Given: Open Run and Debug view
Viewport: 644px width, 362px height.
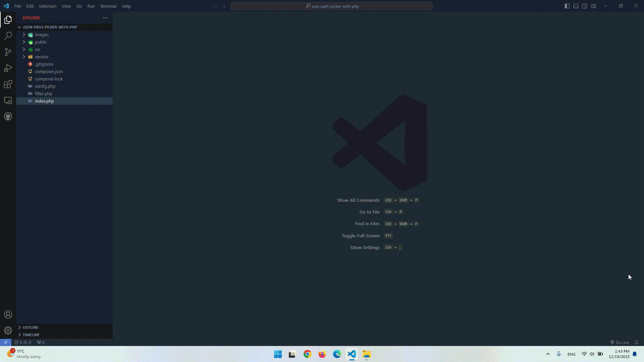Looking at the screenshot, I should point(8,68).
